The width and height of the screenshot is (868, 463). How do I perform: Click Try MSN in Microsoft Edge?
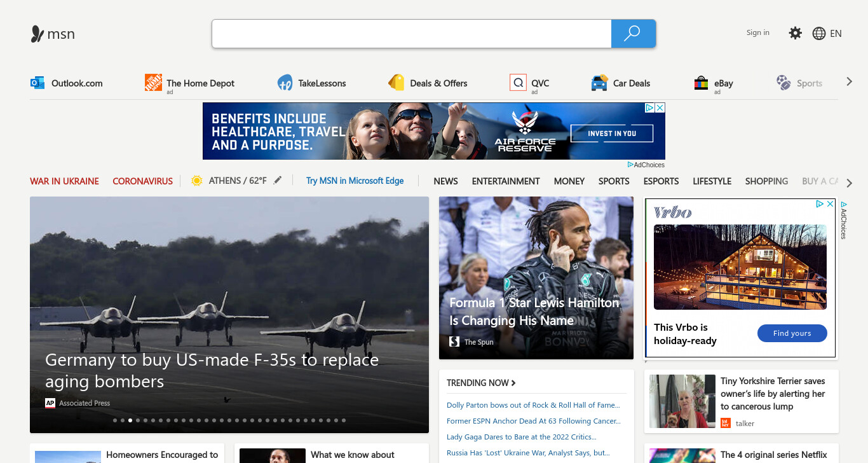coord(355,181)
